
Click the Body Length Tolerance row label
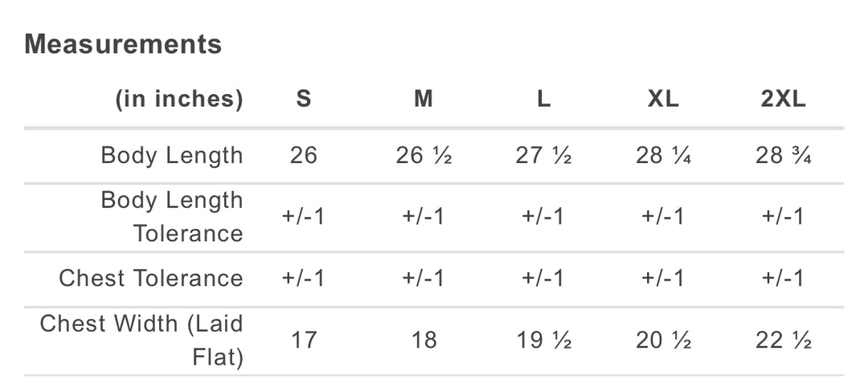(x=172, y=217)
